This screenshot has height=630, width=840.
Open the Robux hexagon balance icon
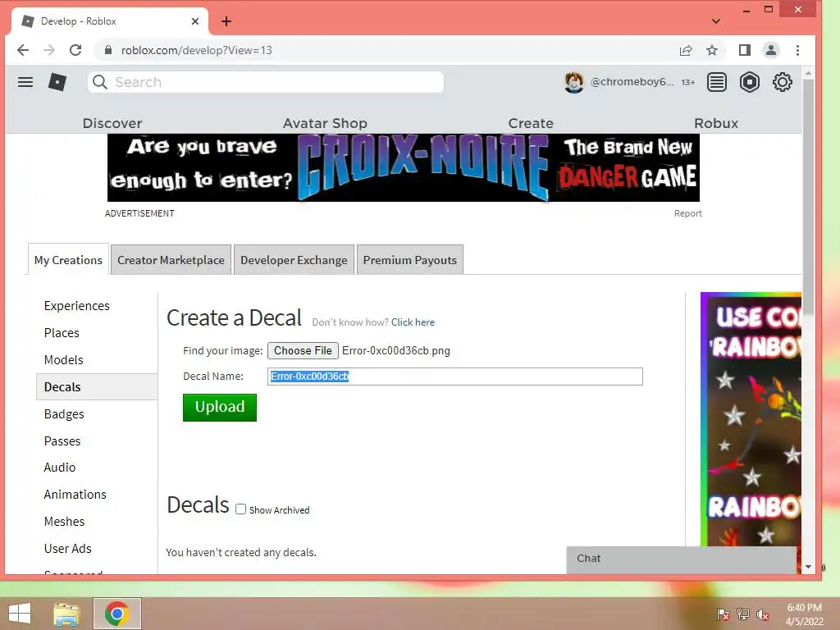pyautogui.click(x=750, y=82)
